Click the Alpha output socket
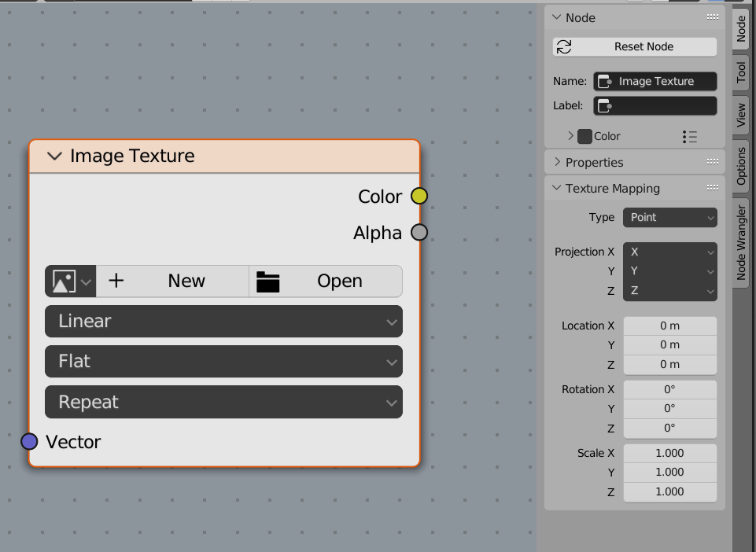The image size is (756, 552). 419,233
